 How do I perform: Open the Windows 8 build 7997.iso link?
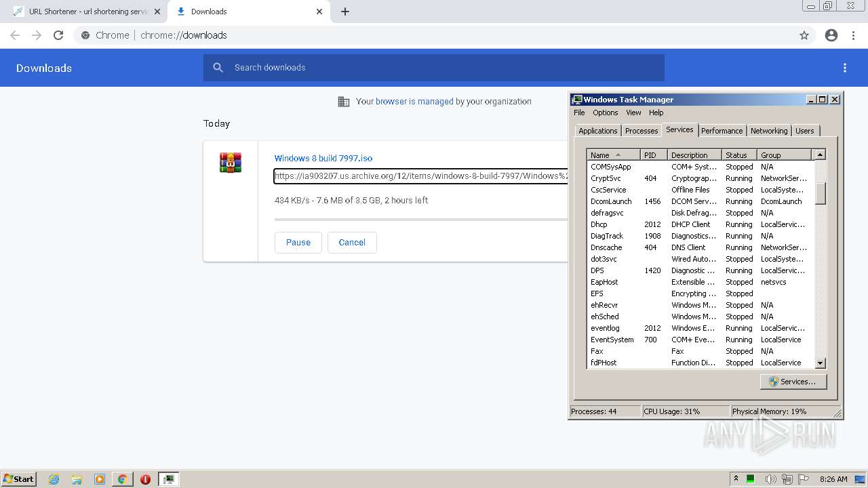[x=323, y=159]
